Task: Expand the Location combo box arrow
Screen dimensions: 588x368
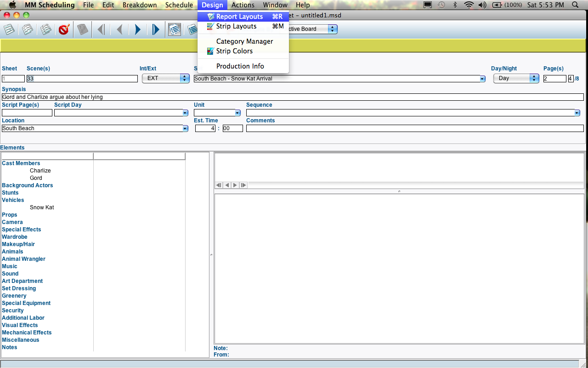Action: click(185, 128)
